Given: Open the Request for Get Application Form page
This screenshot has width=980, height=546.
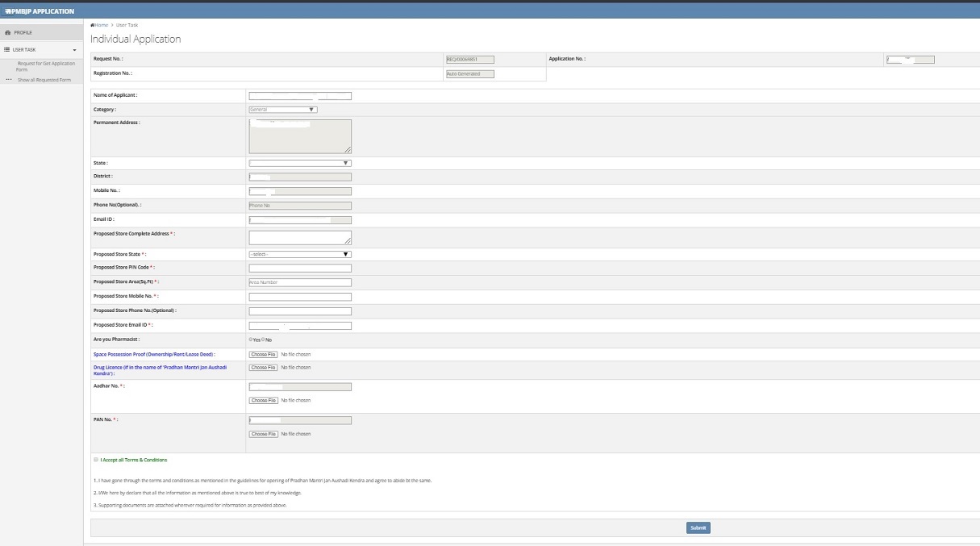Looking at the screenshot, I should [44, 65].
